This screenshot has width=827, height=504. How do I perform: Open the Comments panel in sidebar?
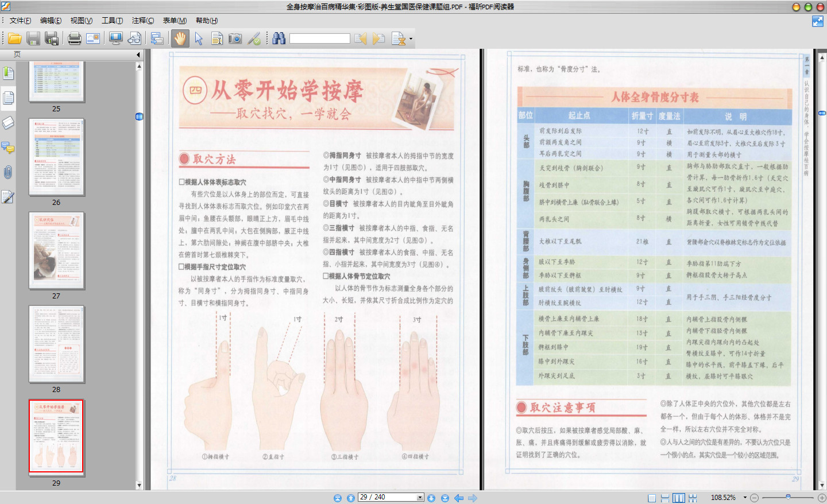pos(8,148)
